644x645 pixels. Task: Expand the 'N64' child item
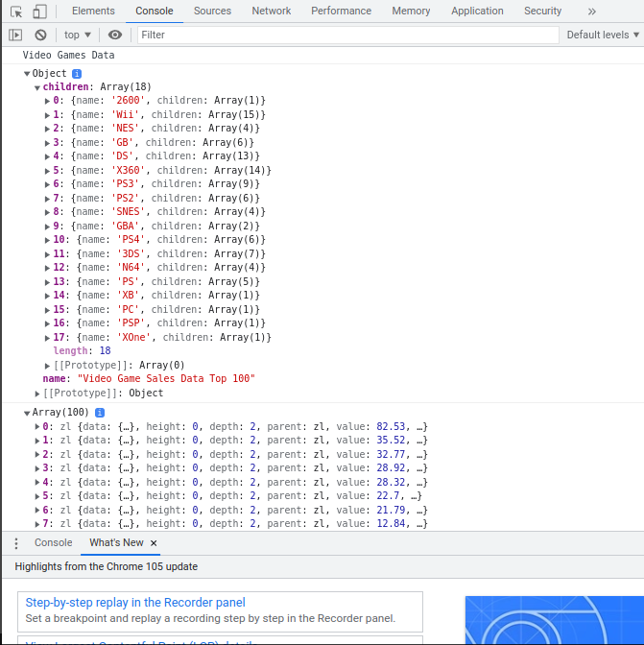[47, 268]
